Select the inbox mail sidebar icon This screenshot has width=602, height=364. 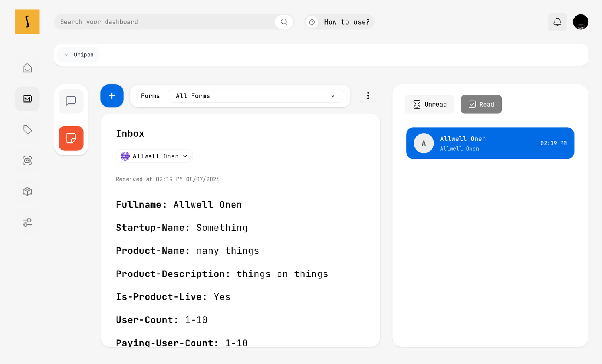(27, 99)
